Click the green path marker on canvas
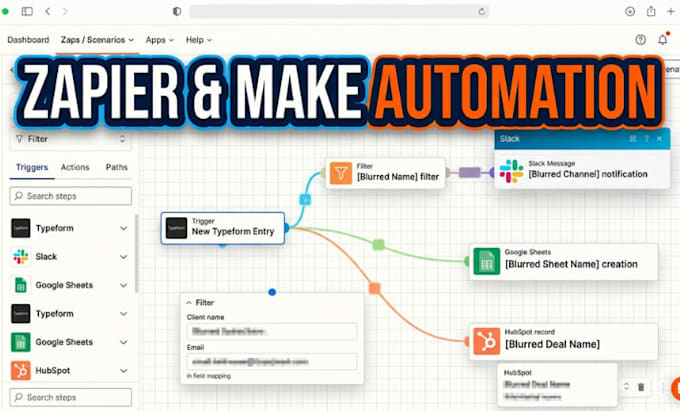Image resolution: width=680 pixels, height=411 pixels. pos(378,245)
